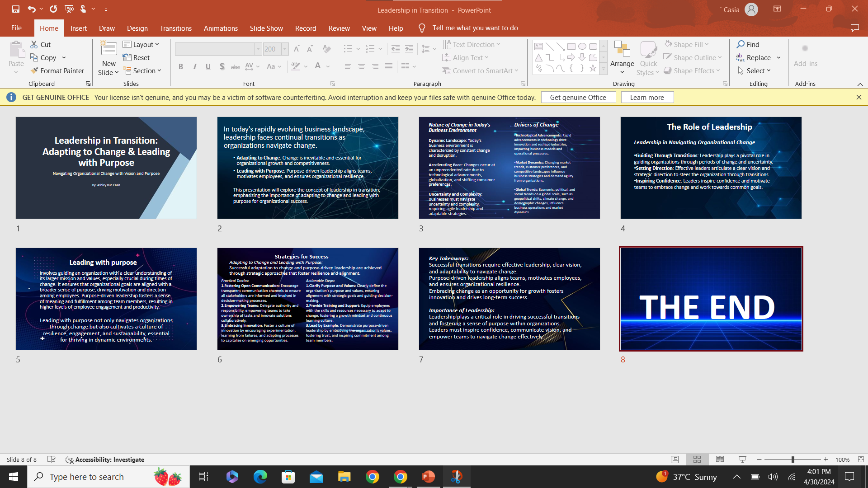Open Reading View from status bar
This screenshot has width=868, height=488.
pyautogui.click(x=720, y=460)
